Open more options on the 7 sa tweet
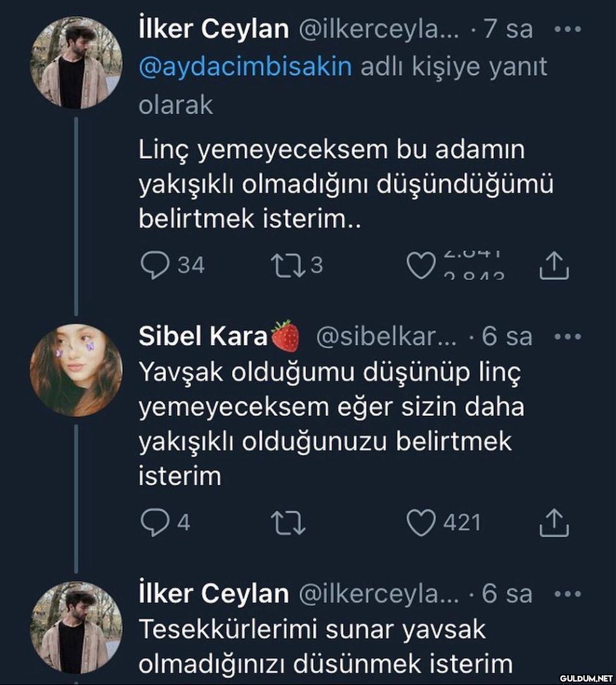 (567, 29)
